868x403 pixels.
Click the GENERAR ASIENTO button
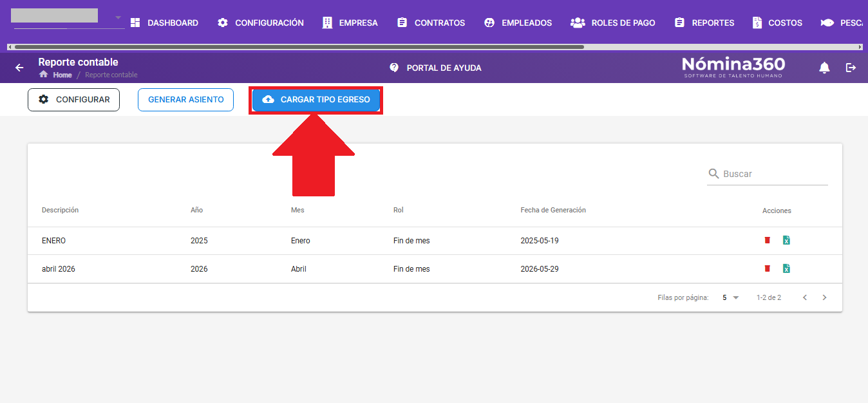(186, 100)
